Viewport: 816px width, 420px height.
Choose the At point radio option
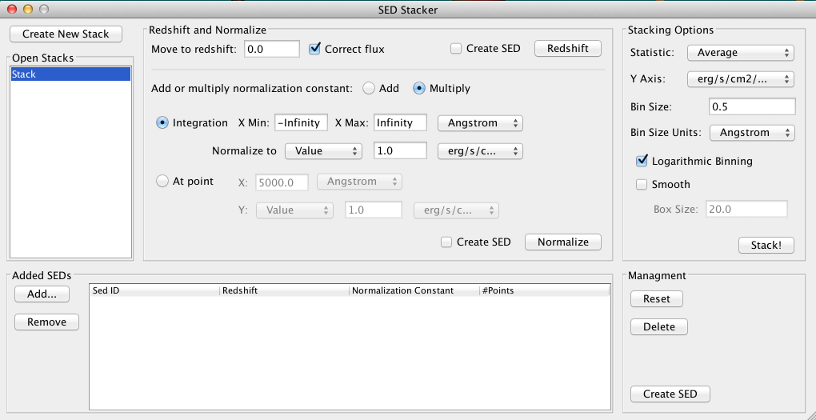(162, 182)
